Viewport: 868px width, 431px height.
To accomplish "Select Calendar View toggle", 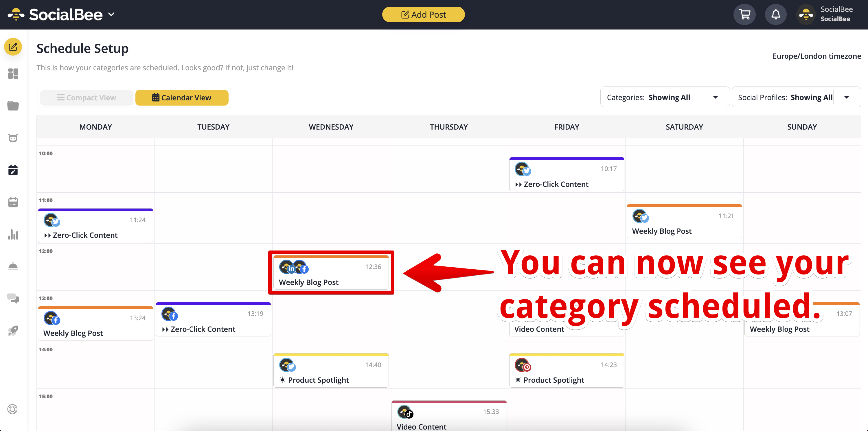I will [x=182, y=98].
